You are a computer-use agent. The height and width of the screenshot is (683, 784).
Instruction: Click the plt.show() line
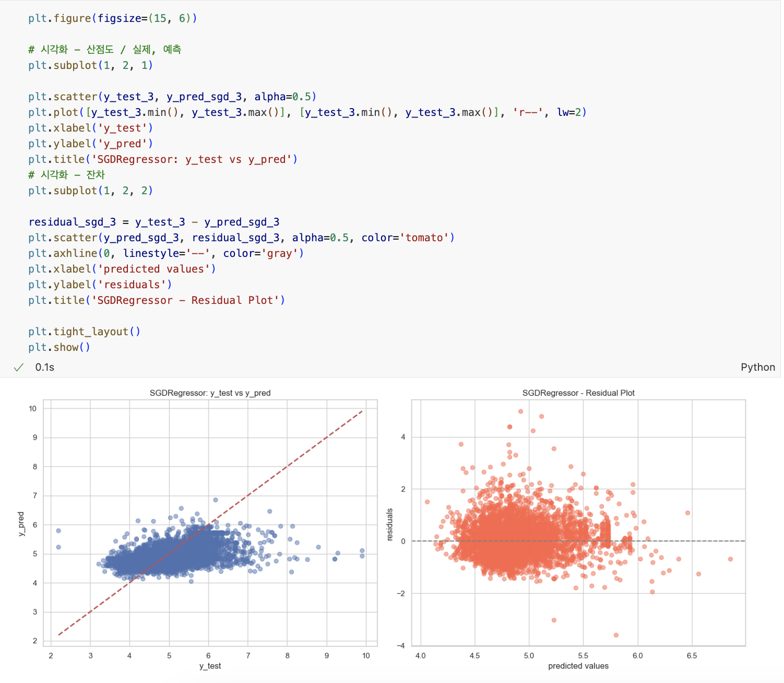60,347
